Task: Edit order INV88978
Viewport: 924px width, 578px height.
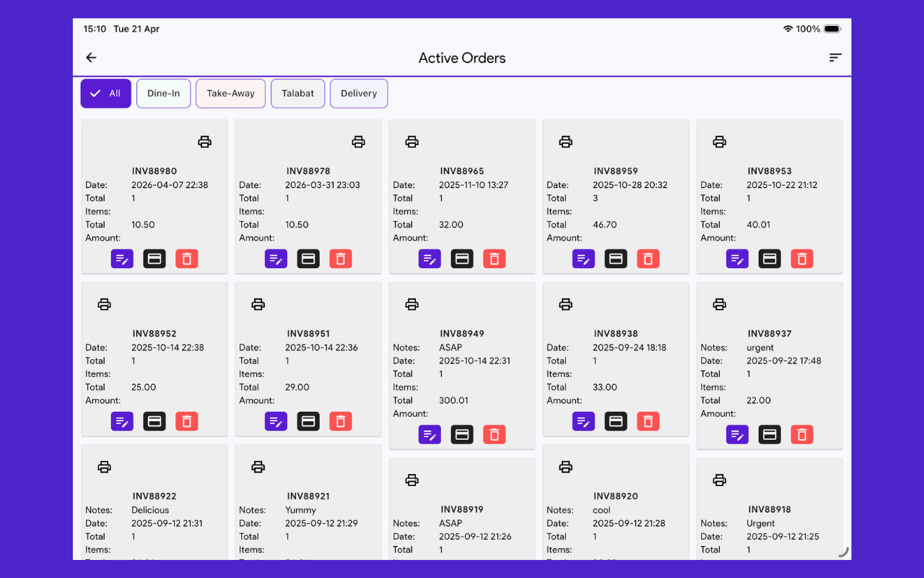Action: pos(276,259)
